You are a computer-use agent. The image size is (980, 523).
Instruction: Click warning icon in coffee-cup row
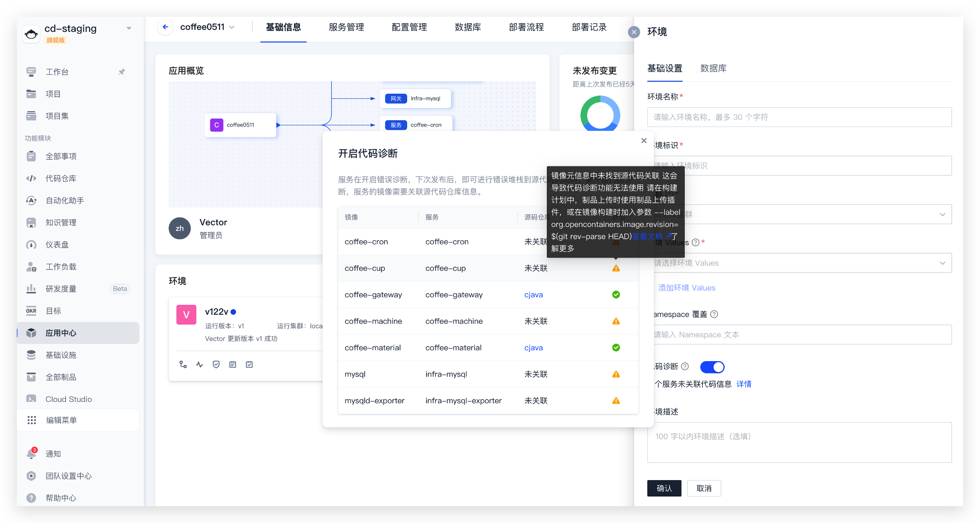pyautogui.click(x=616, y=268)
